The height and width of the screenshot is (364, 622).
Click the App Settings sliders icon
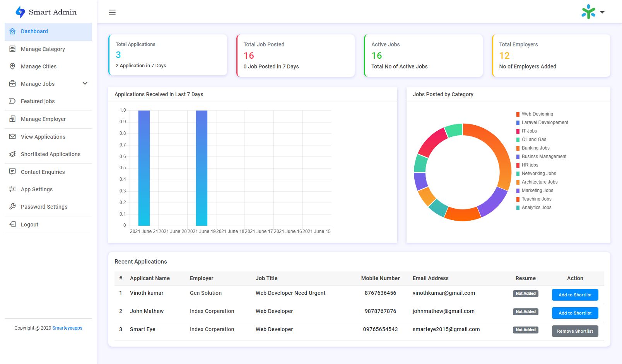coord(12,189)
